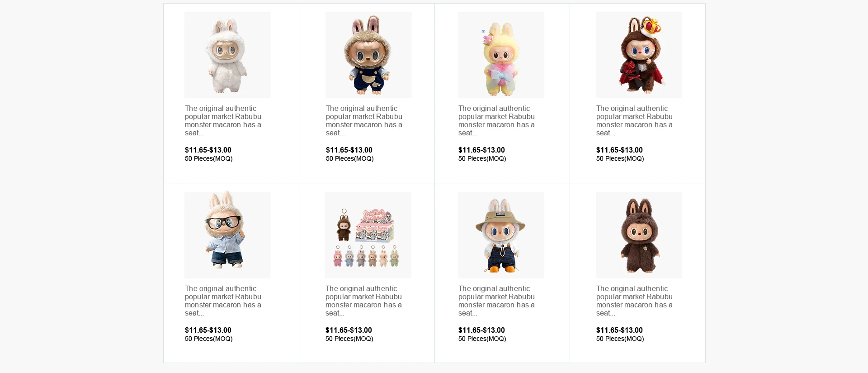Click price of keychain box set product
The width and height of the screenshot is (868, 373).
click(x=349, y=330)
